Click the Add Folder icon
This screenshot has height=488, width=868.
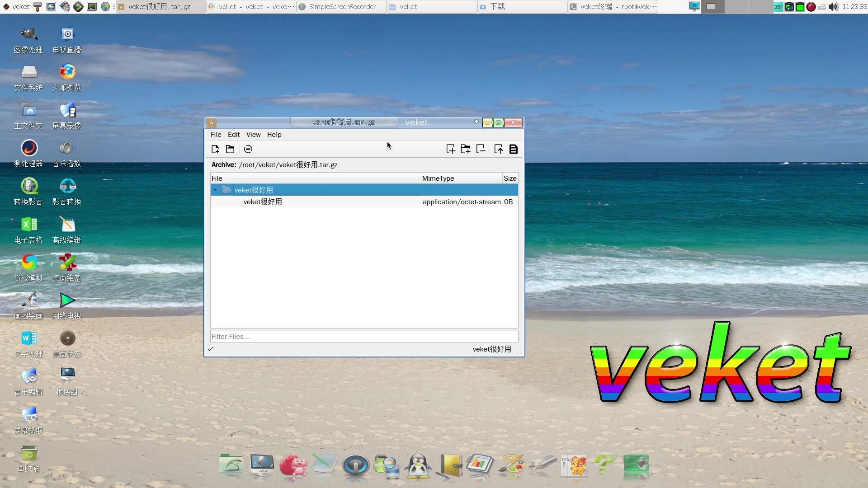[x=465, y=149]
